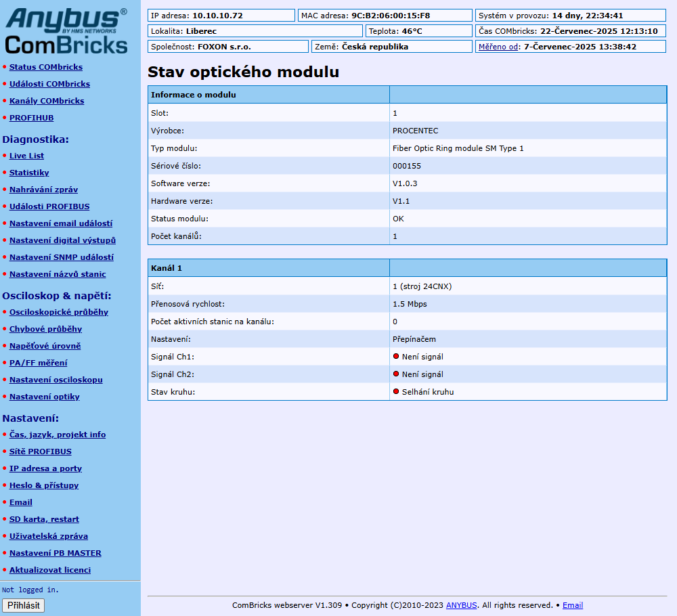Image resolution: width=677 pixels, height=616 pixels.
Task: View Statistiky page
Action: coord(29,173)
